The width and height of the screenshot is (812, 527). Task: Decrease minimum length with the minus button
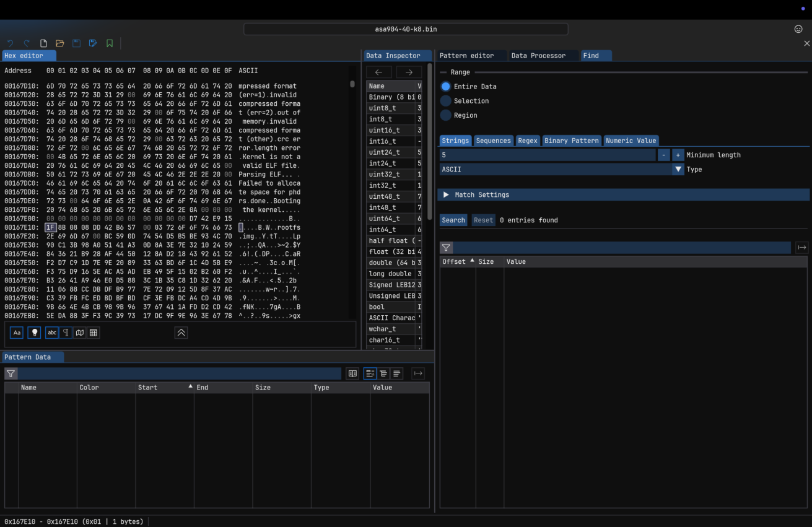[663, 155]
